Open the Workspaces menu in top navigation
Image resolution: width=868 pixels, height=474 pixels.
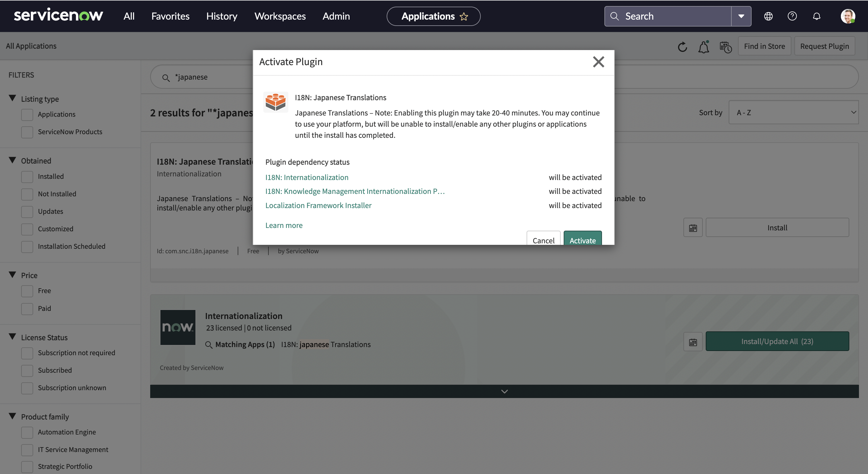point(280,16)
